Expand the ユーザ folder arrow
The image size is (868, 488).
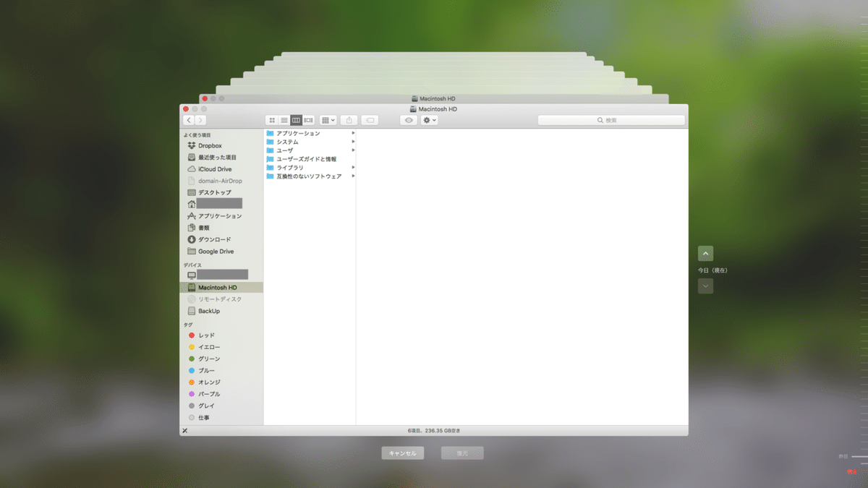pos(353,150)
